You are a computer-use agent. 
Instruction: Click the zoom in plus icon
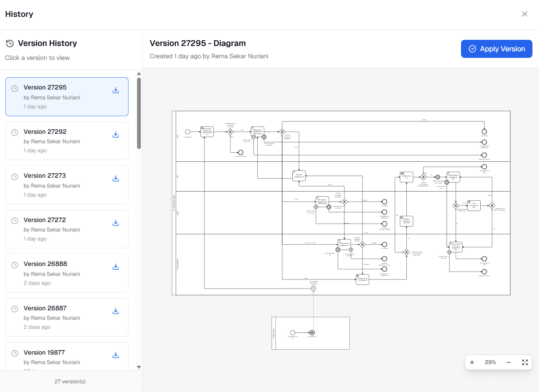472,362
